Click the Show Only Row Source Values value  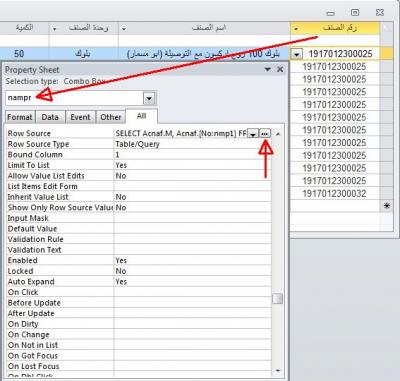pos(192,207)
